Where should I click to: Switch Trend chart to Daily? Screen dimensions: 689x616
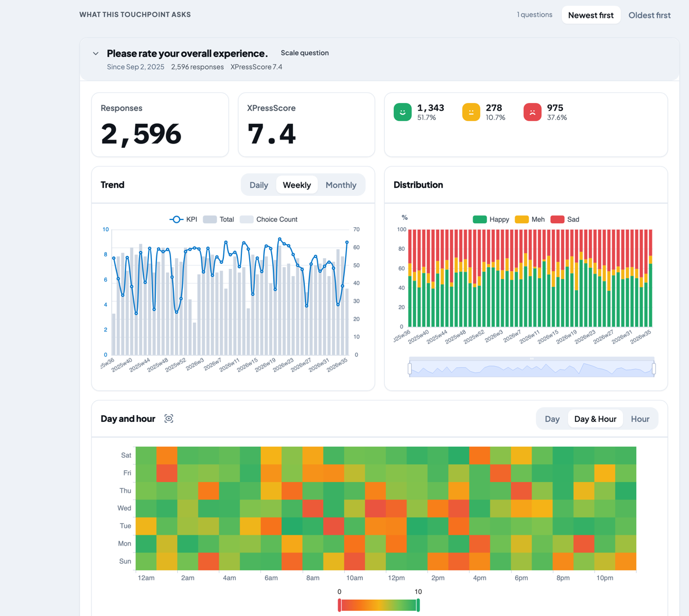coord(259,185)
